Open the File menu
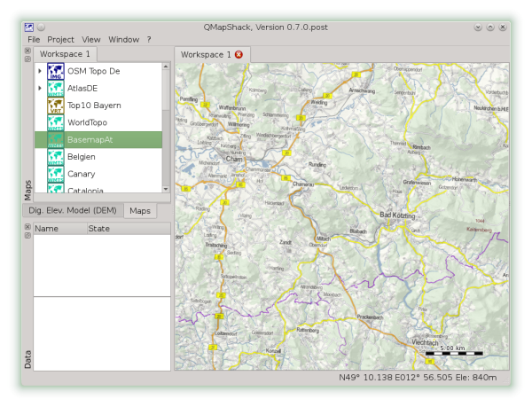Screen dimensions: 532x407 tap(34, 39)
